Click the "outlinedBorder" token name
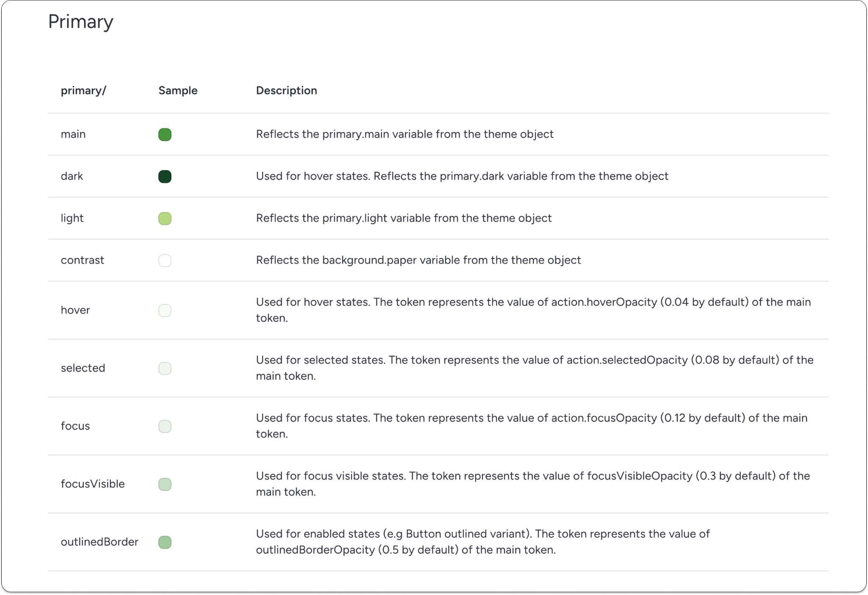The width and height of the screenshot is (868, 595). [x=99, y=542]
